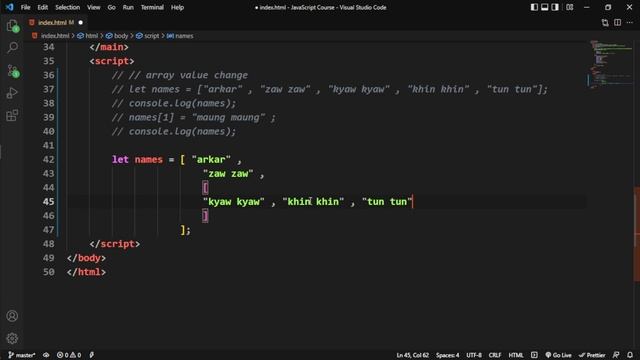Image resolution: width=640 pixels, height=360 pixels.
Task: Open the View menu
Action: [93, 7]
